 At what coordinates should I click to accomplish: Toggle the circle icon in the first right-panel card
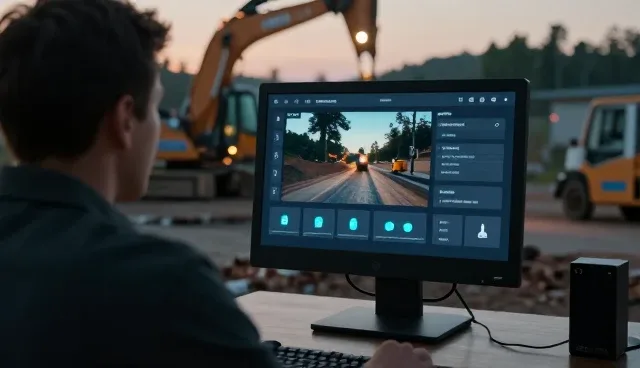(x=497, y=125)
